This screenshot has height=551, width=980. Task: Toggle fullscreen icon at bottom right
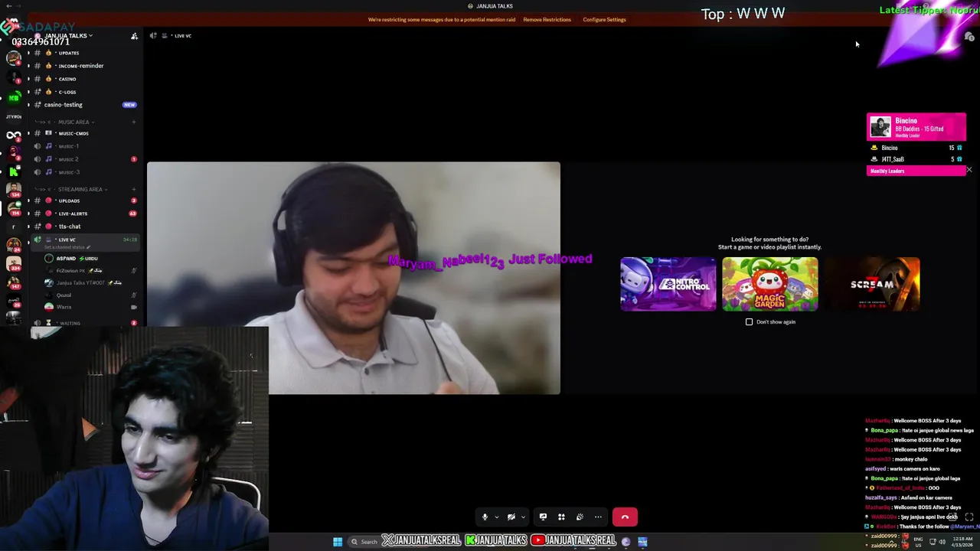(x=969, y=517)
